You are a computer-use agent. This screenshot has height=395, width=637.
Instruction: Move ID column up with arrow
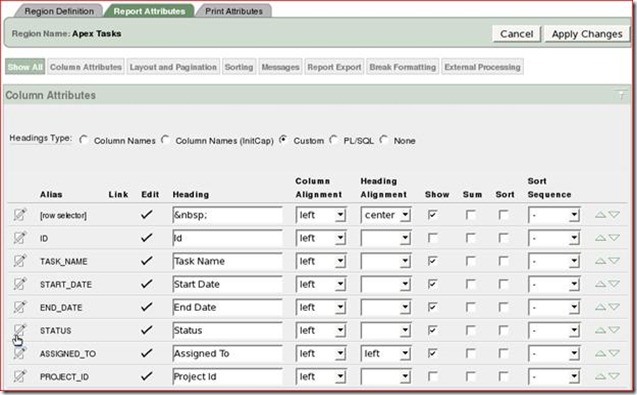[x=600, y=238]
